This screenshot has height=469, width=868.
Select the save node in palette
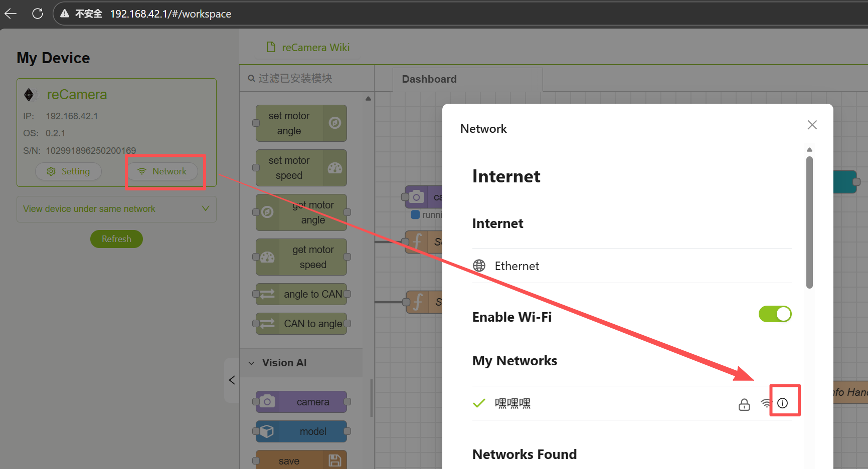click(301, 460)
